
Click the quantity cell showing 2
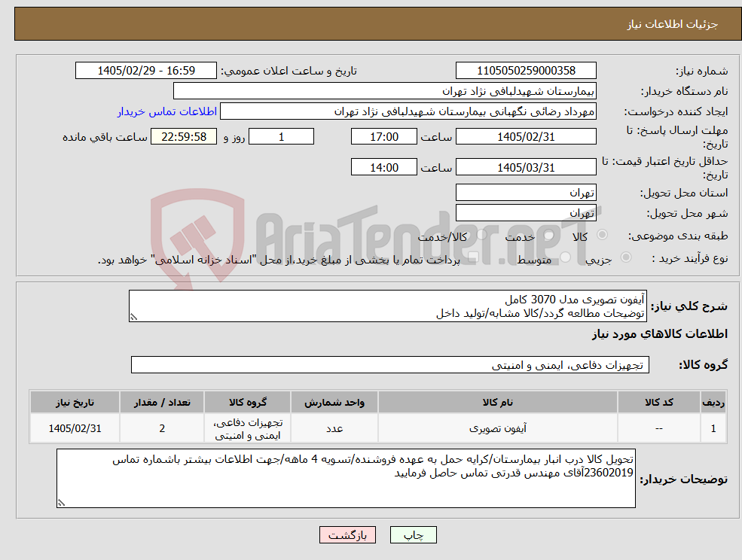162,428
